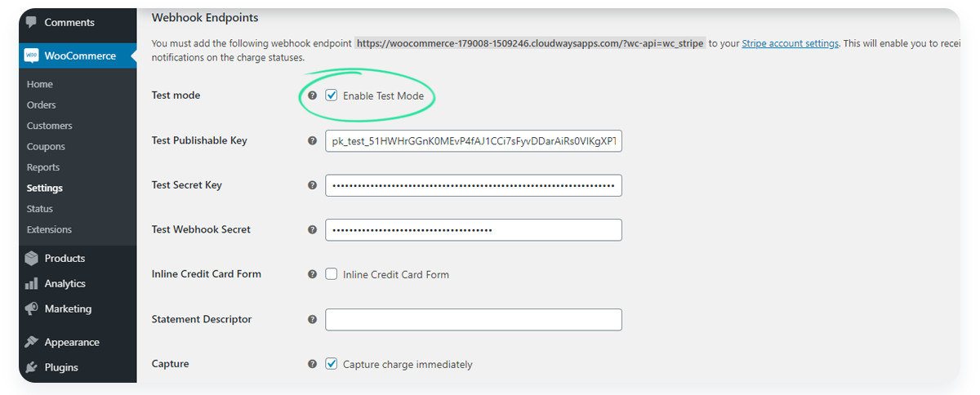Click the Marketing megaphone icon
The width and height of the screenshot is (980, 395).
click(x=32, y=308)
